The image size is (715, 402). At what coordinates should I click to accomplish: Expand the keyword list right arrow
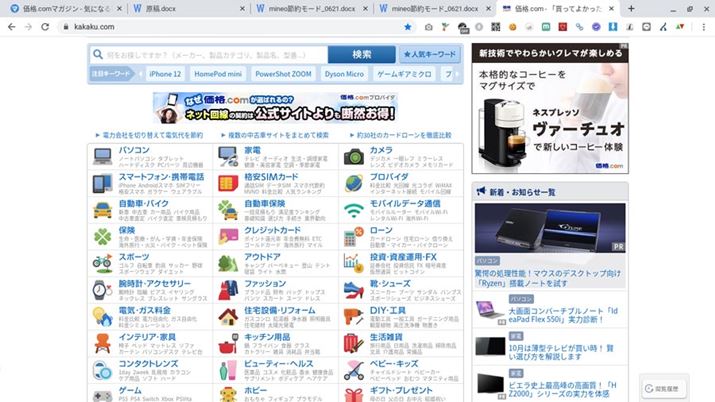[456, 74]
